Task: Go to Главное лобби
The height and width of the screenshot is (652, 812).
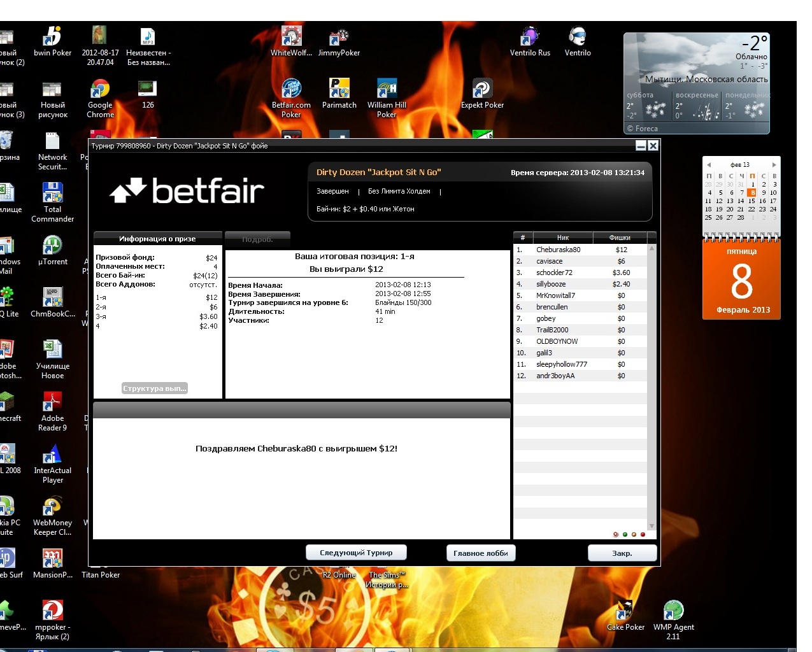Action: (x=481, y=553)
